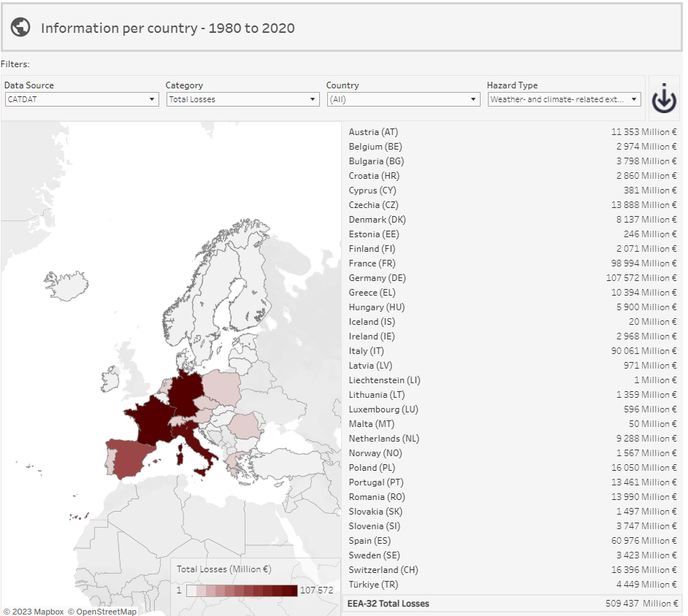
Task: Click the Luxembourg (LU) row
Action: tap(513, 409)
